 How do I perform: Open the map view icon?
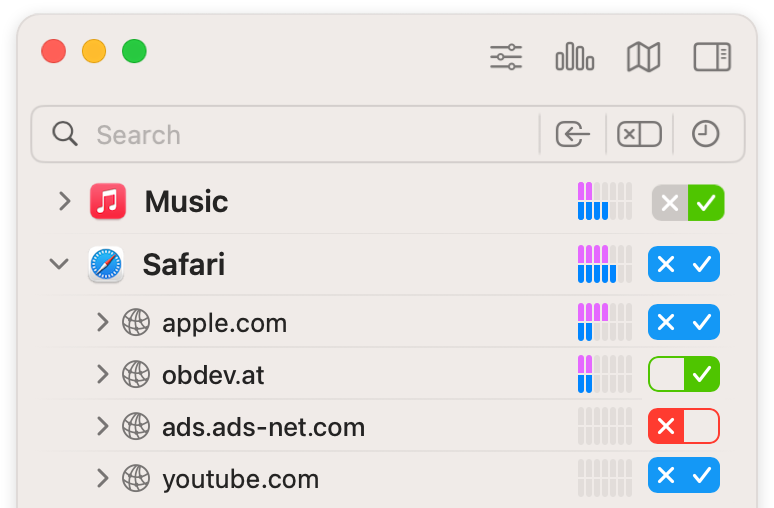pos(643,57)
